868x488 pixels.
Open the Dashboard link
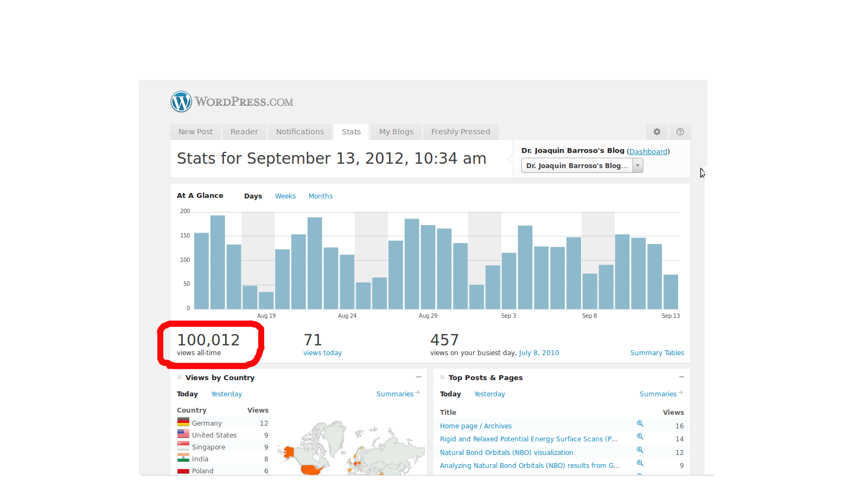coord(648,152)
